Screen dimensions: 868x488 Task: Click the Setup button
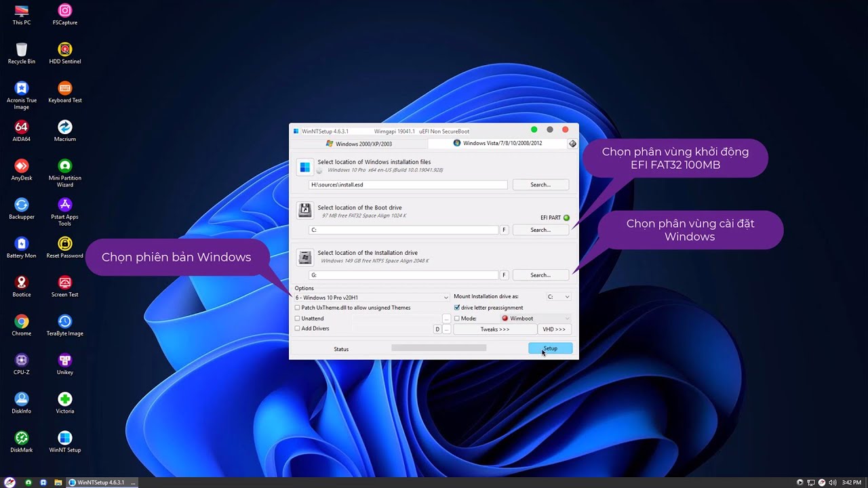[551, 348]
